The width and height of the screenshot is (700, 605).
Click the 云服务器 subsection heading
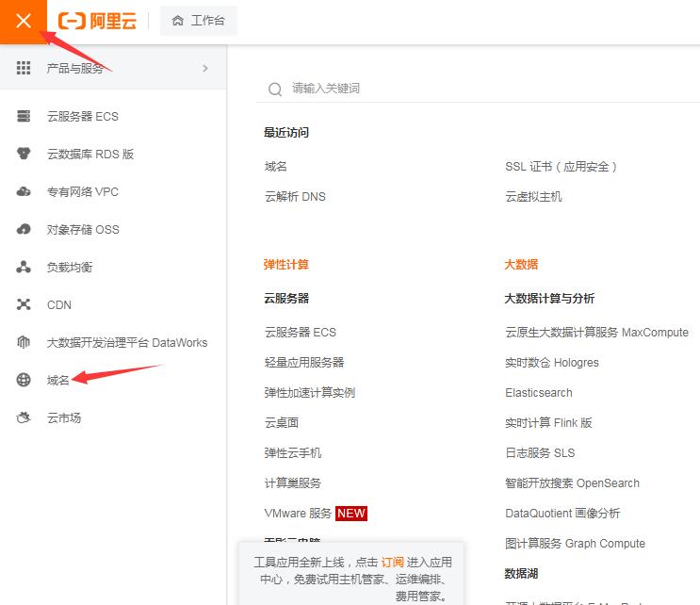pos(286,298)
